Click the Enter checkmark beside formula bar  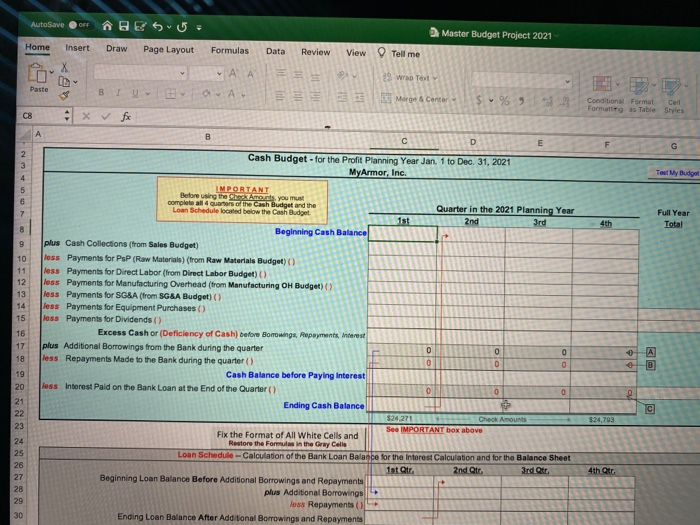106,117
